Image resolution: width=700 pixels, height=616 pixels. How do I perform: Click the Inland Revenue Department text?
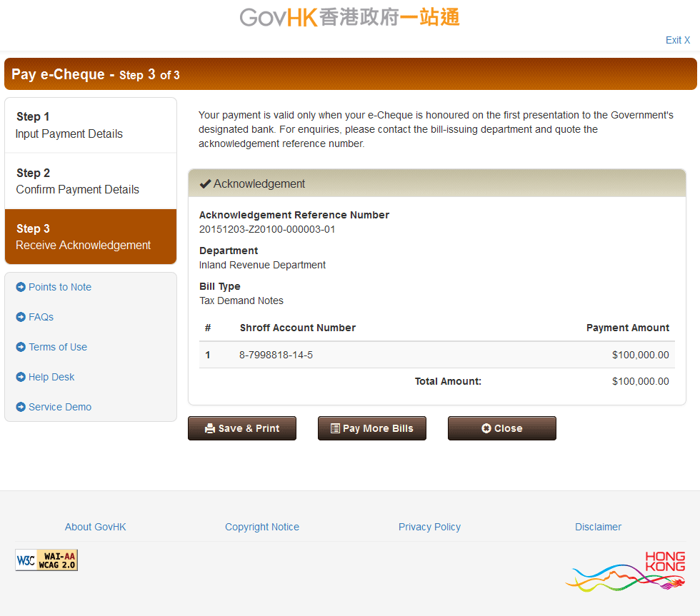tap(263, 265)
